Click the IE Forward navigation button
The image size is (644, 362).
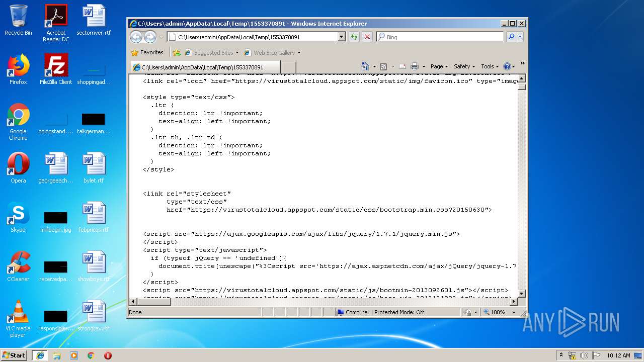pos(150,37)
